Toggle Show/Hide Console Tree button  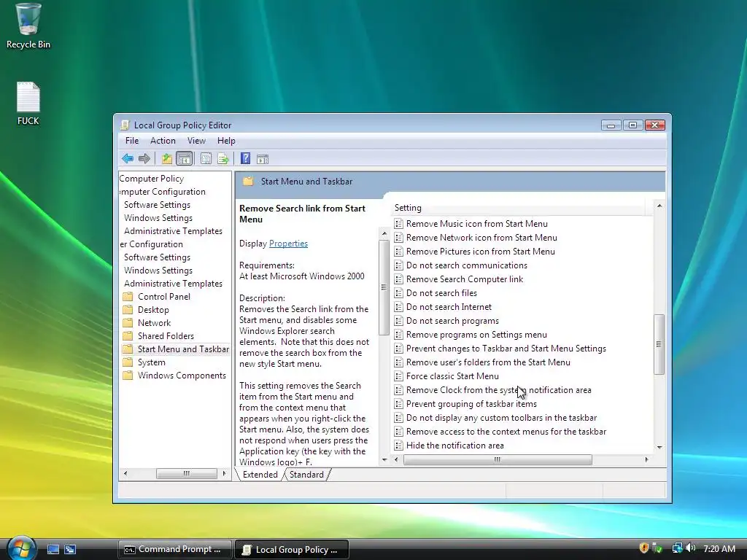[184, 158]
